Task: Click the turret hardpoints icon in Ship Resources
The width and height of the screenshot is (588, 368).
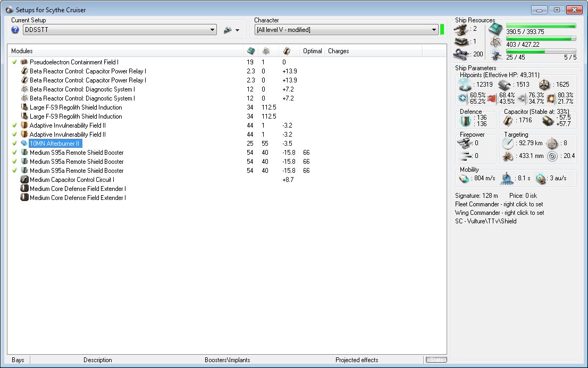Action: tap(461, 29)
